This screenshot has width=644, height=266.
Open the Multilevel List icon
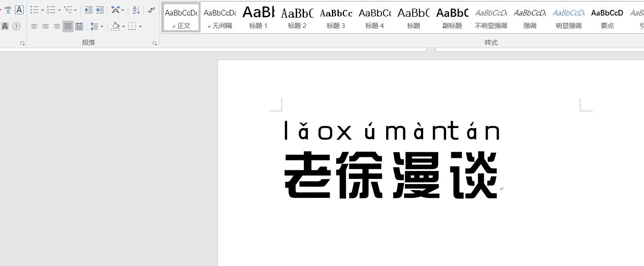[68, 10]
